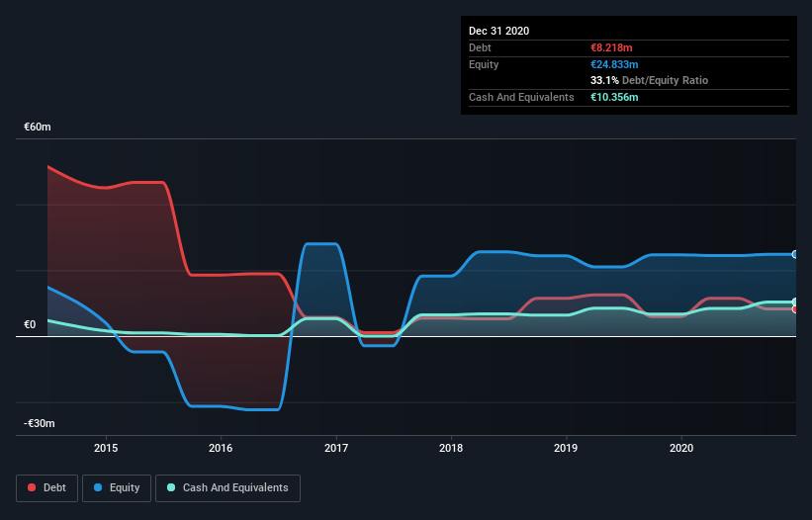
Task: Click the Debt label in tooltip
Action: (480, 47)
